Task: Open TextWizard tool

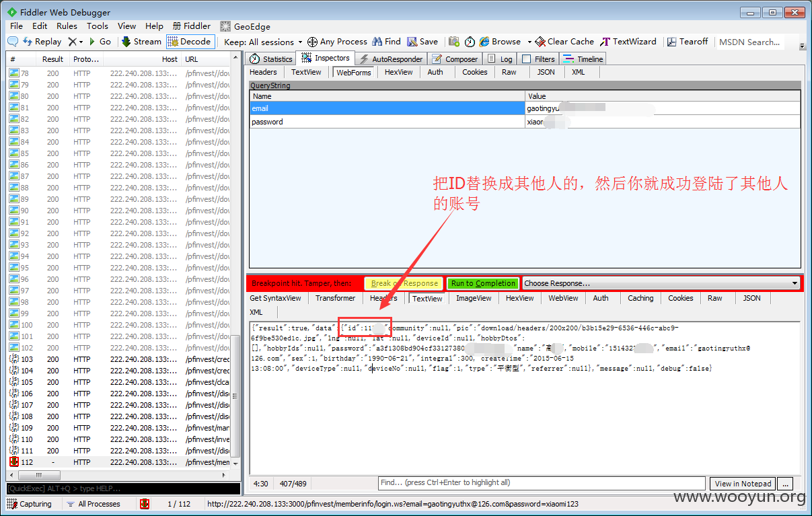Action: (628, 42)
